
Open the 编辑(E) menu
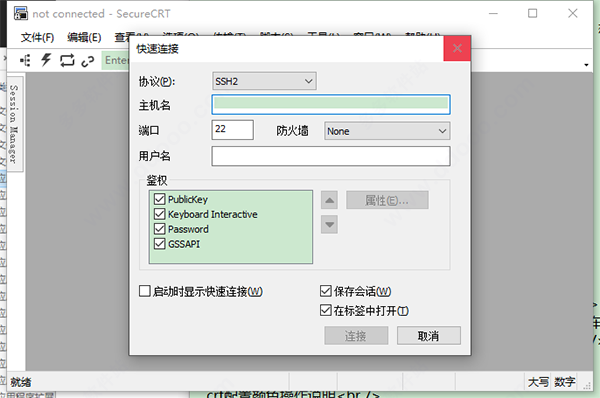coord(84,38)
